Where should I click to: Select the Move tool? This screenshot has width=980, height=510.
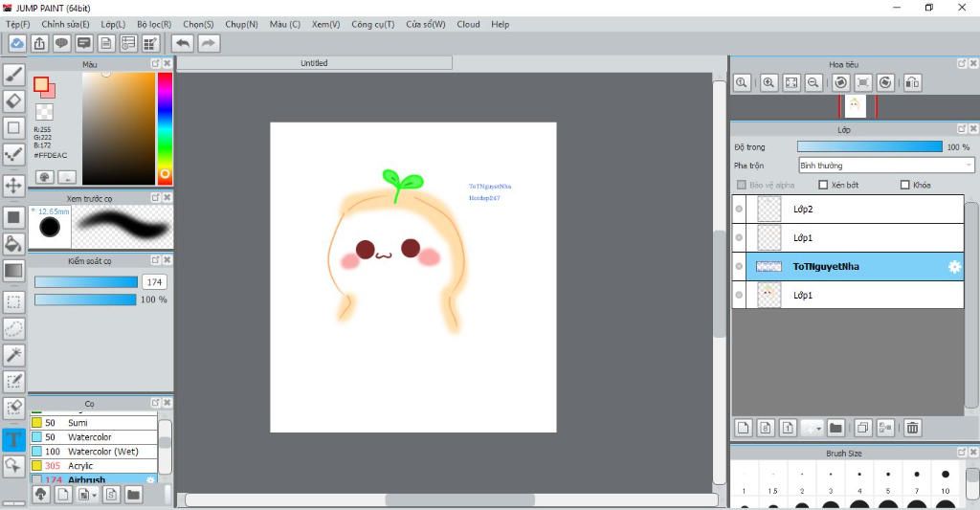[13, 186]
